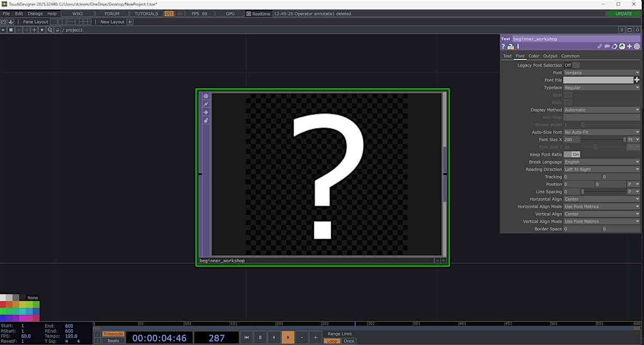Click the green UPDATE button
Screen dimensions: 644x345
(624, 13)
